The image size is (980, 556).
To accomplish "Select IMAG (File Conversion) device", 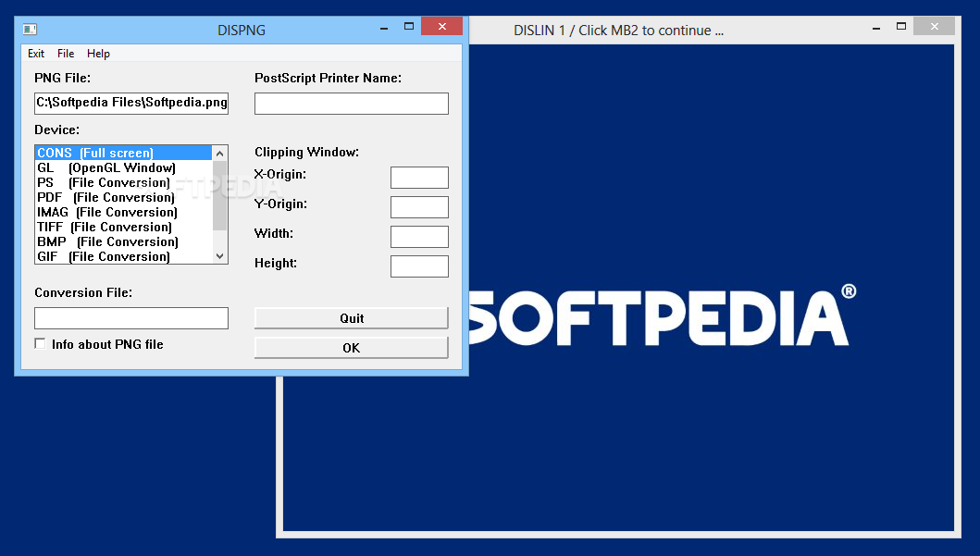I will 124,213.
